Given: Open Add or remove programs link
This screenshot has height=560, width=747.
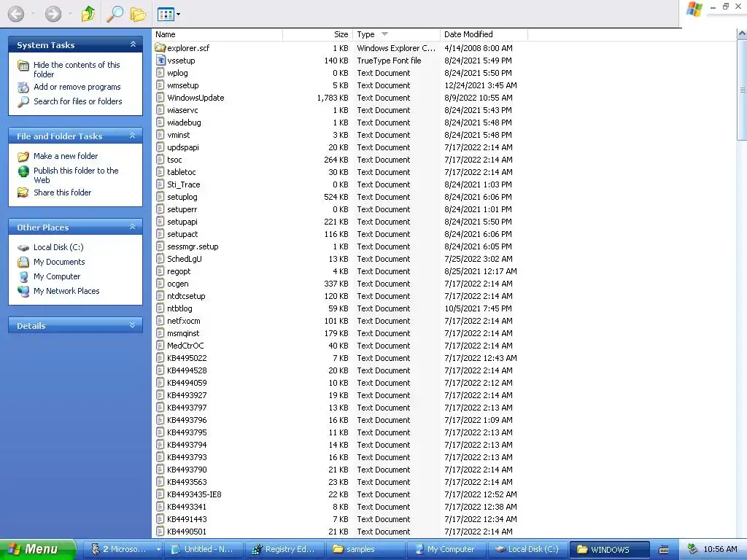Looking at the screenshot, I should 77,87.
